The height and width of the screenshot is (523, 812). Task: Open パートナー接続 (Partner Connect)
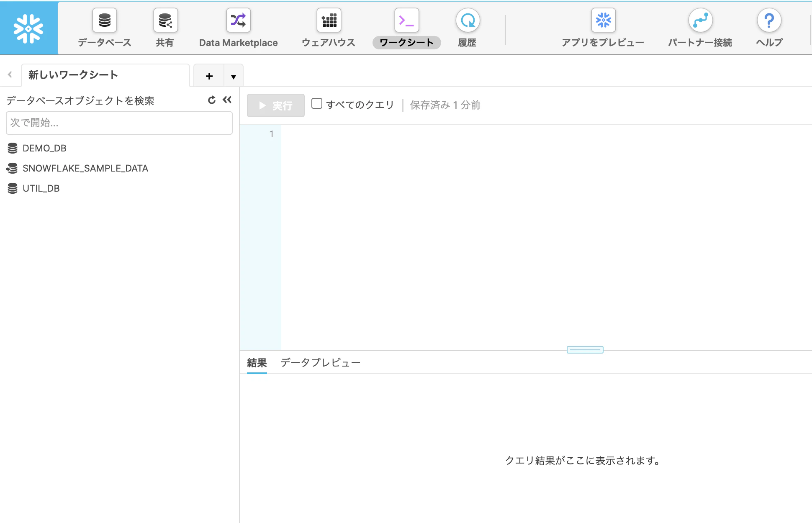(699, 27)
